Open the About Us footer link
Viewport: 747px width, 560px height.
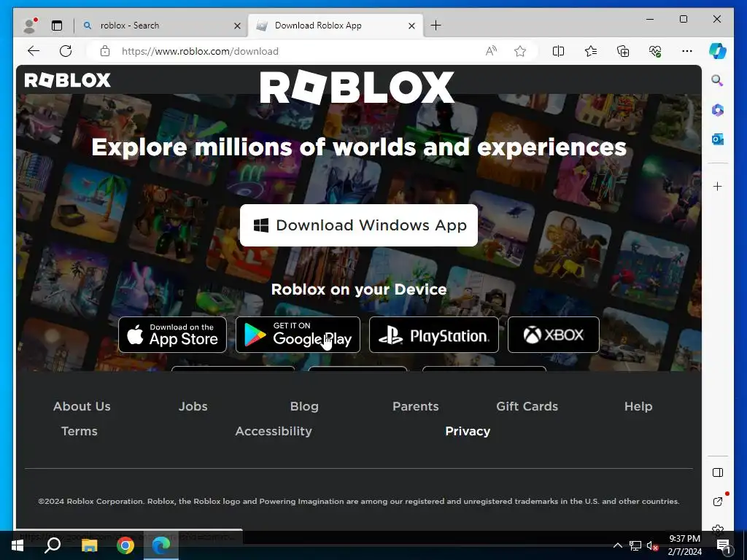pyautogui.click(x=82, y=406)
